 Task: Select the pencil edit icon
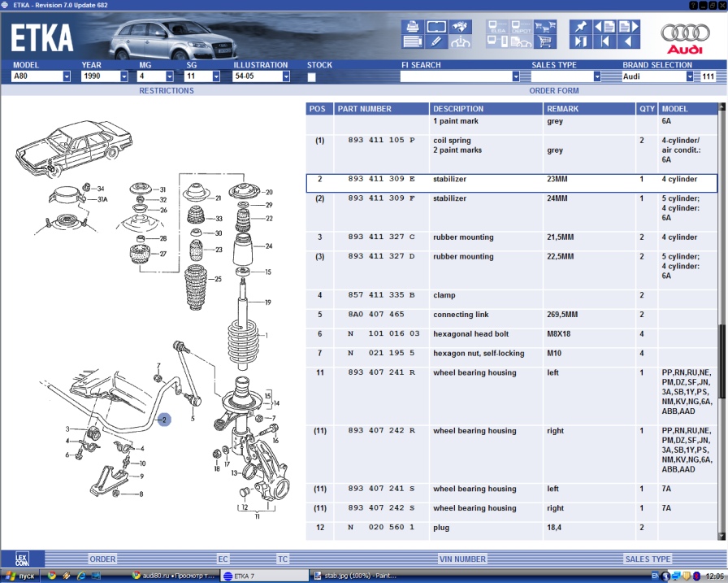(436, 41)
